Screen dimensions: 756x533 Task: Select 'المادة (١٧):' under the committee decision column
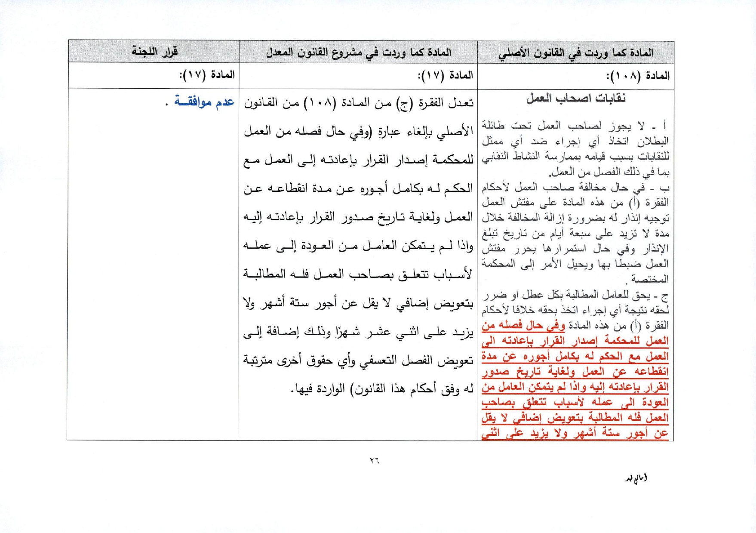pyautogui.click(x=207, y=75)
